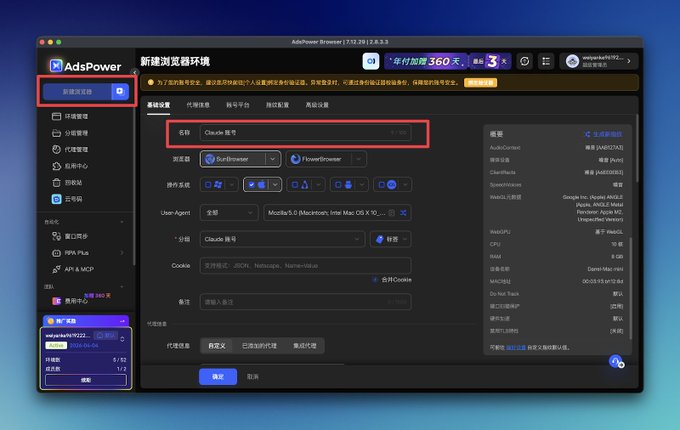Click the yellow button in the security notice banner

(x=481, y=82)
